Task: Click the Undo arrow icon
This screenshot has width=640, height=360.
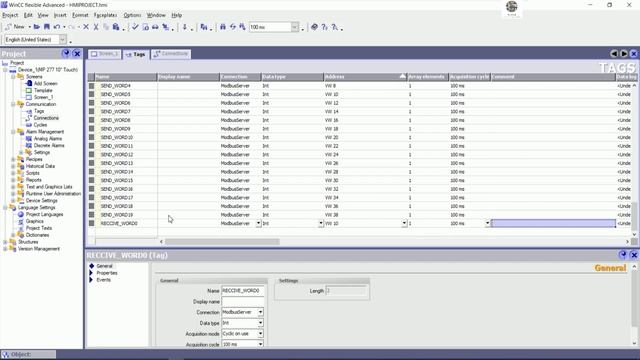Action: [57, 27]
